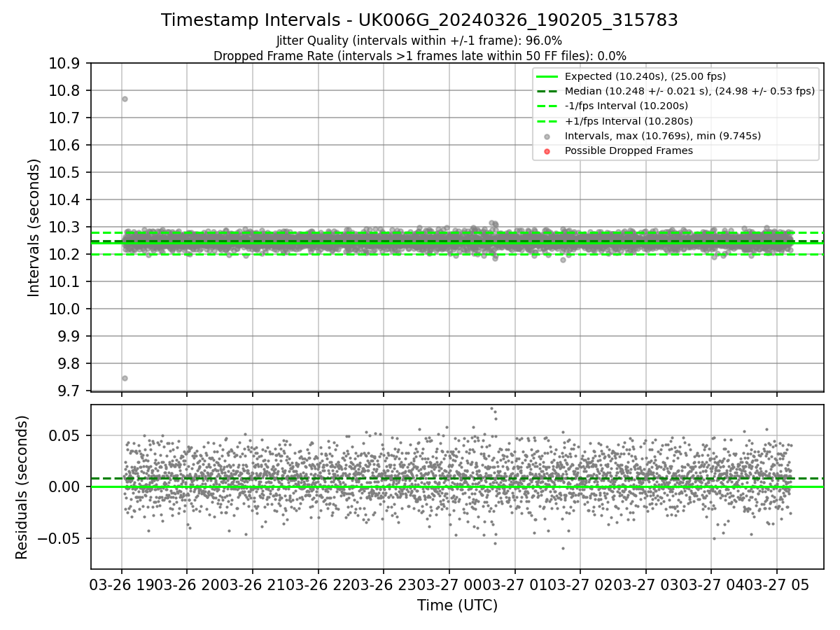840x630 pixels.
Task: Click legend entry "+1/fps Interval (10.280s)"
Action: coord(626,121)
